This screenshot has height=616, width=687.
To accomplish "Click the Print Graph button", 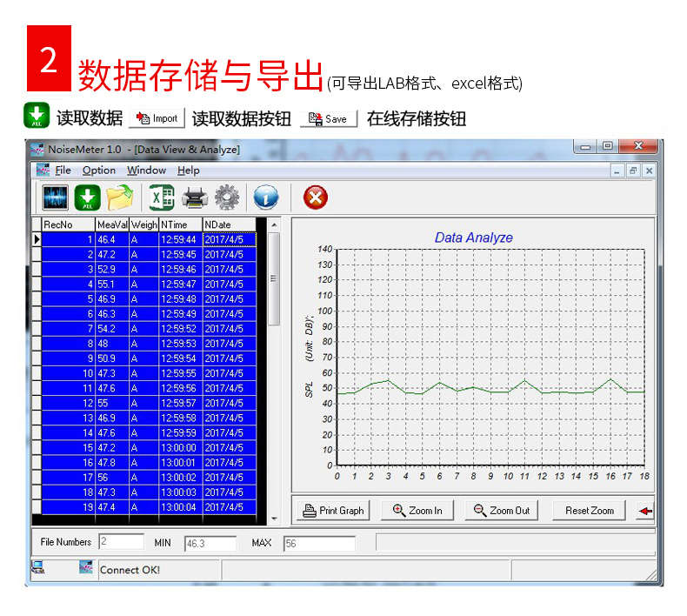I will click(x=333, y=511).
